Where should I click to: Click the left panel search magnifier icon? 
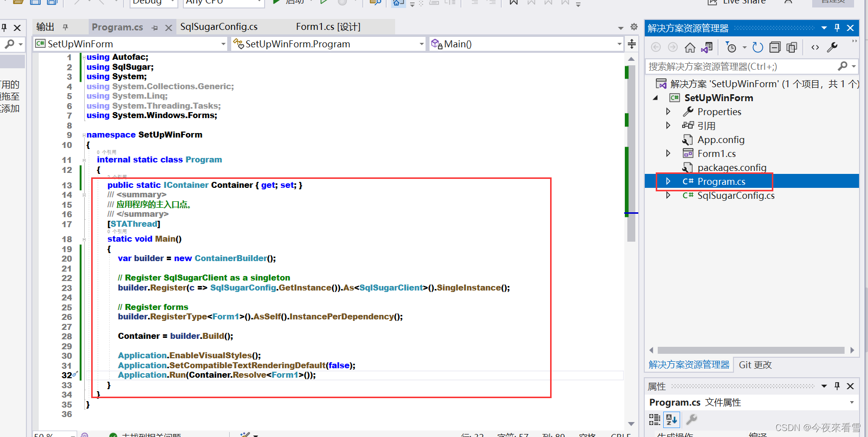coord(9,44)
